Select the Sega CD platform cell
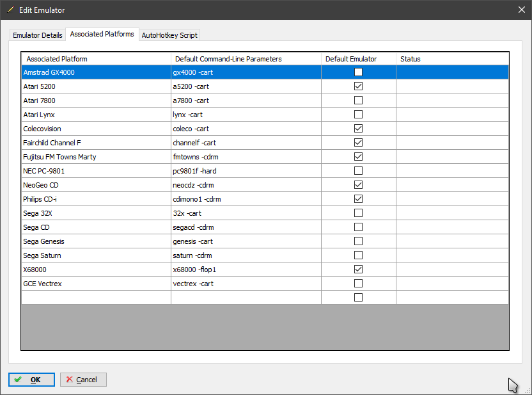The width and height of the screenshot is (532, 395). tap(96, 227)
